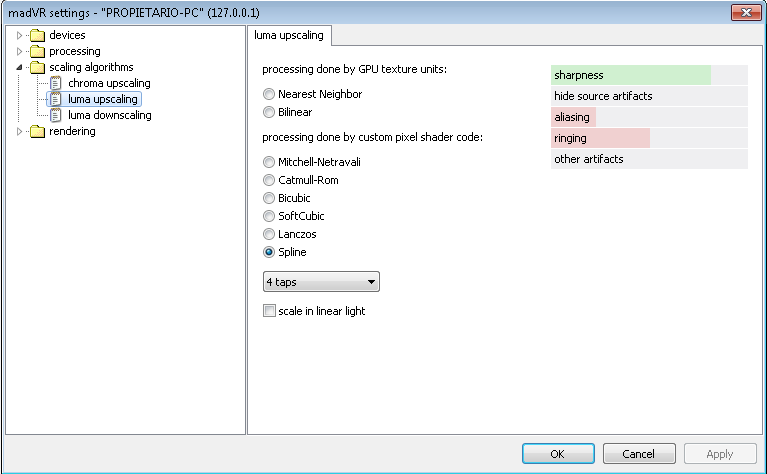Select chroma upscaling tree item
Screen dimensions: 767x474
[109, 83]
